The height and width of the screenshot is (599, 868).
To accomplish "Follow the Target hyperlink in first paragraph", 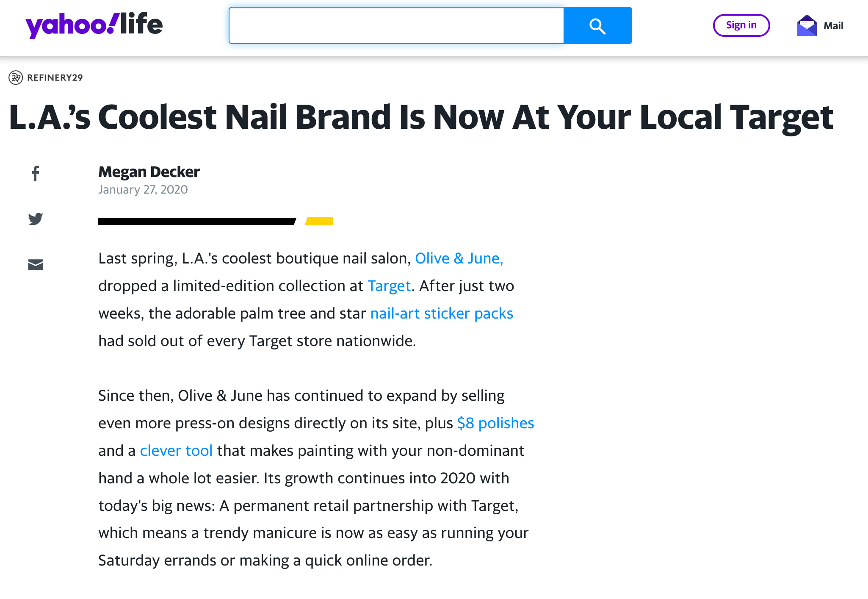I will tap(389, 286).
